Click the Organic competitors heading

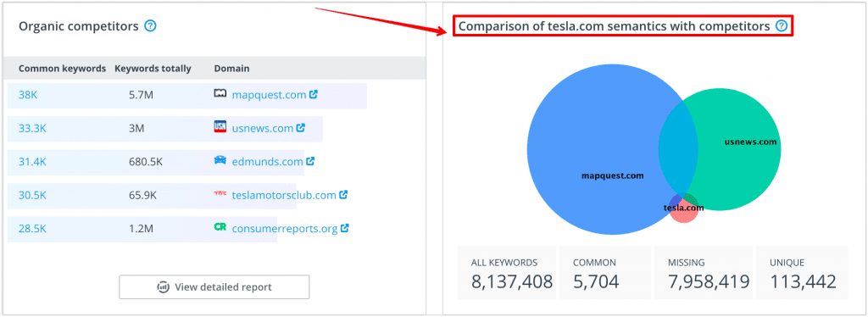pyautogui.click(x=79, y=26)
